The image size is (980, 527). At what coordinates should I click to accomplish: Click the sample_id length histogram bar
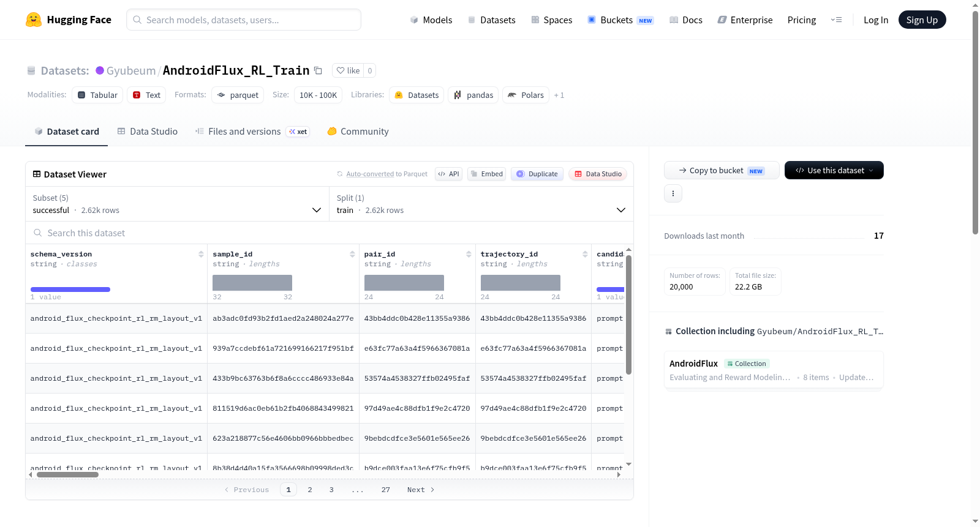click(x=252, y=283)
